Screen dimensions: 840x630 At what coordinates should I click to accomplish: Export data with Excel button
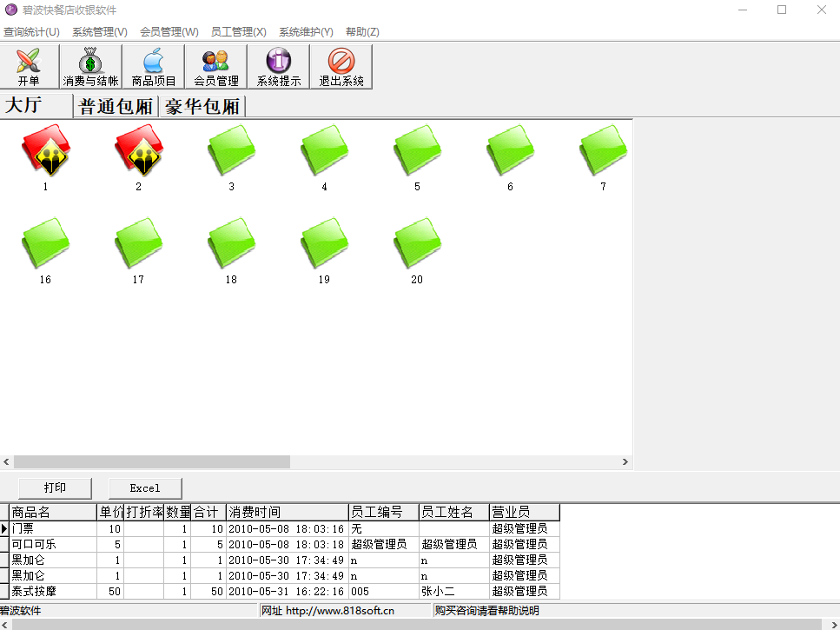145,487
